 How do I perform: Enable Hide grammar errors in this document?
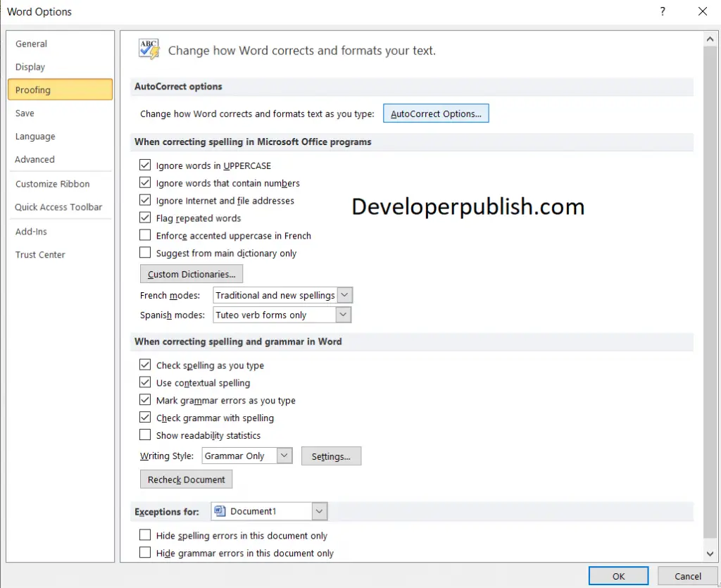coord(145,552)
